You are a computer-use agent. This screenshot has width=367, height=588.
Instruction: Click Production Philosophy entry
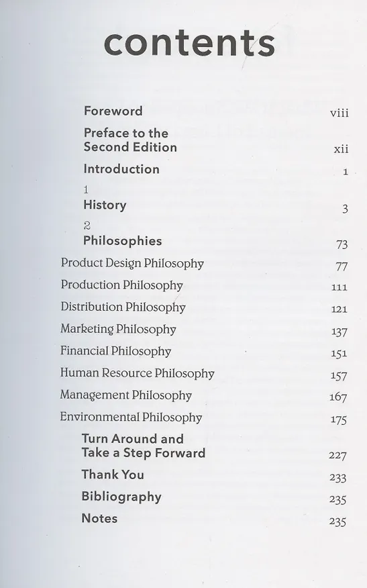point(122,285)
